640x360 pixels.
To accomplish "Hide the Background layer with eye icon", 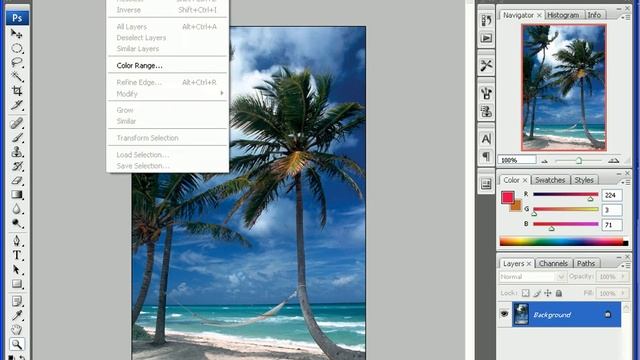I will (x=504, y=313).
